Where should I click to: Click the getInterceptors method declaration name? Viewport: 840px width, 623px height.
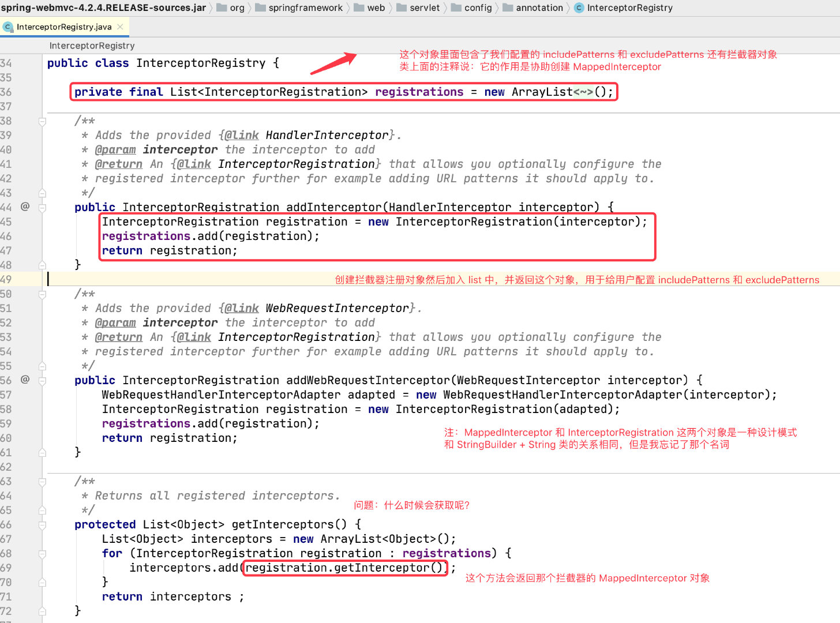pyautogui.click(x=282, y=524)
